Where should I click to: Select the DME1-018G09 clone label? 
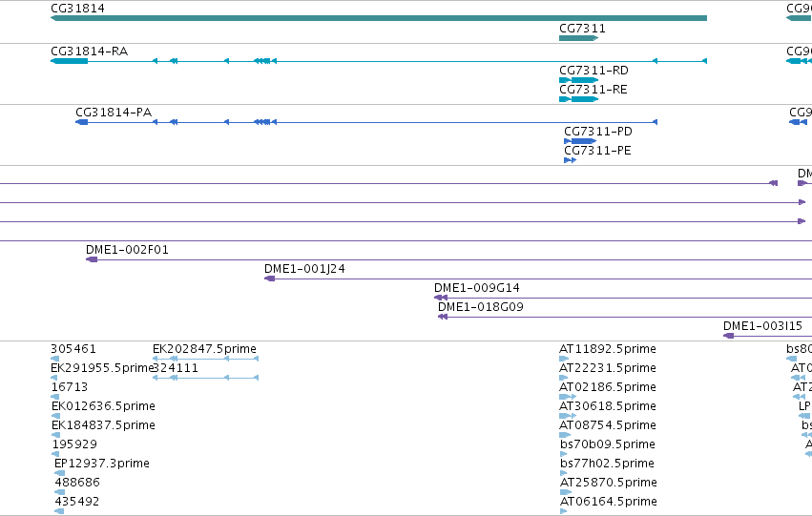481,307
